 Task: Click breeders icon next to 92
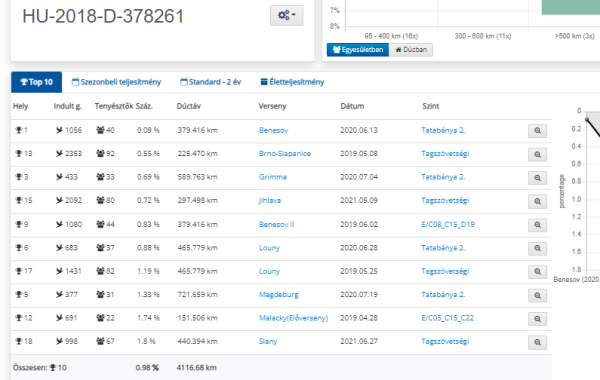coord(100,154)
